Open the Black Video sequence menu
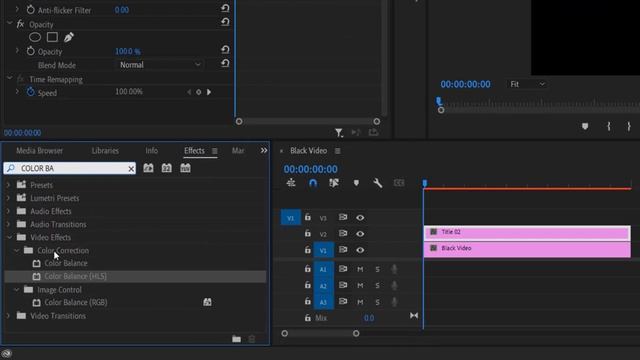Screen dimensions: 640x360 pos(338,151)
